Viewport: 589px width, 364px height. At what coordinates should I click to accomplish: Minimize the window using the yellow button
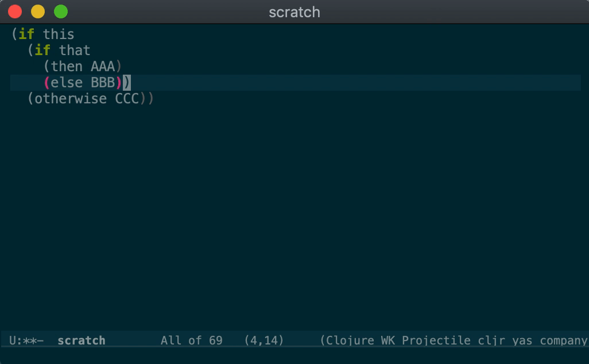pyautogui.click(x=37, y=11)
